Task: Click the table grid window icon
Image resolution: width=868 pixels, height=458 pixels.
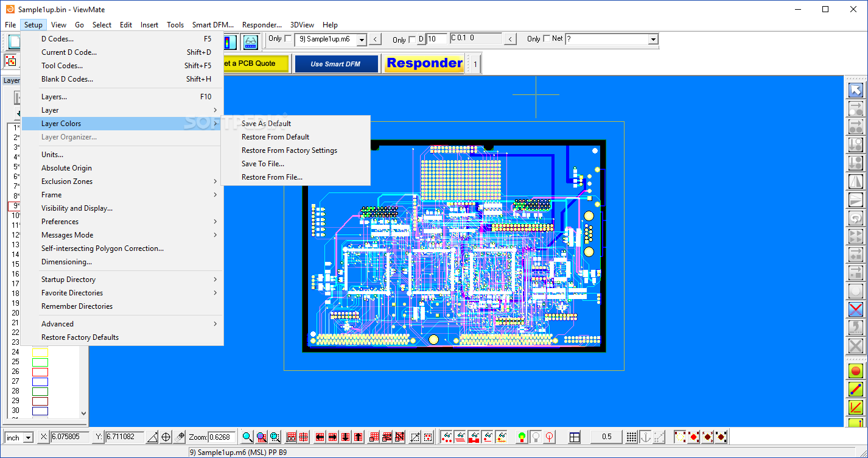Action: pos(575,437)
